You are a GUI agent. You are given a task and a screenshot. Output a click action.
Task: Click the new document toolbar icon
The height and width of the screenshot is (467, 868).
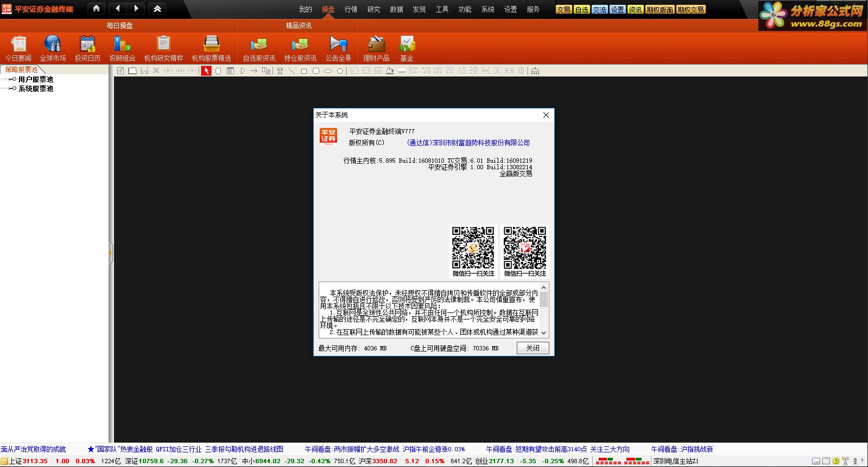(121, 71)
